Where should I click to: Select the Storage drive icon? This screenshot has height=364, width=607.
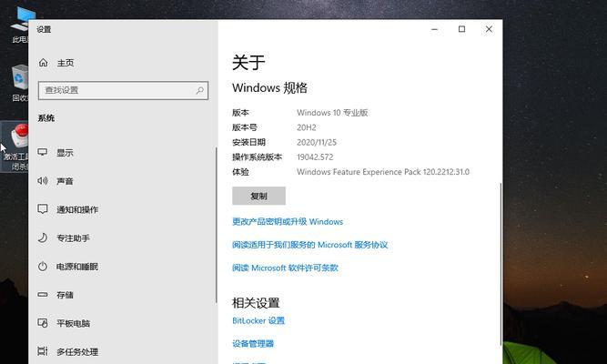point(43,295)
